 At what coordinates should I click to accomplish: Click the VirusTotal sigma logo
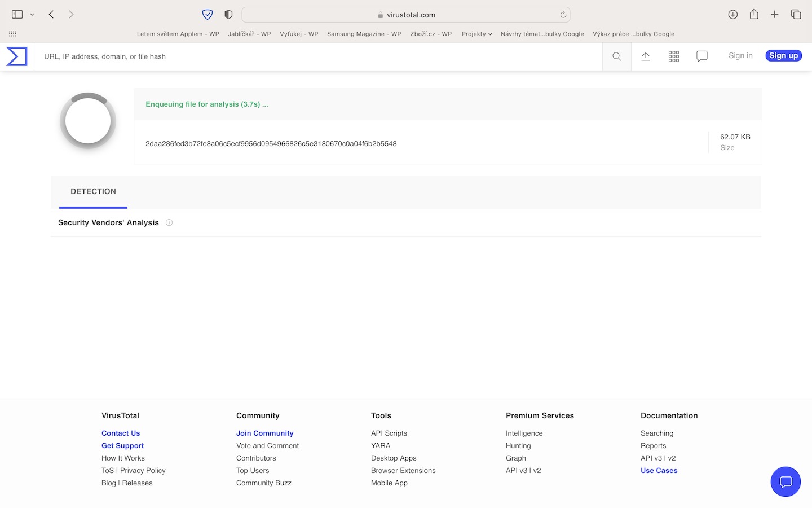pos(17,56)
